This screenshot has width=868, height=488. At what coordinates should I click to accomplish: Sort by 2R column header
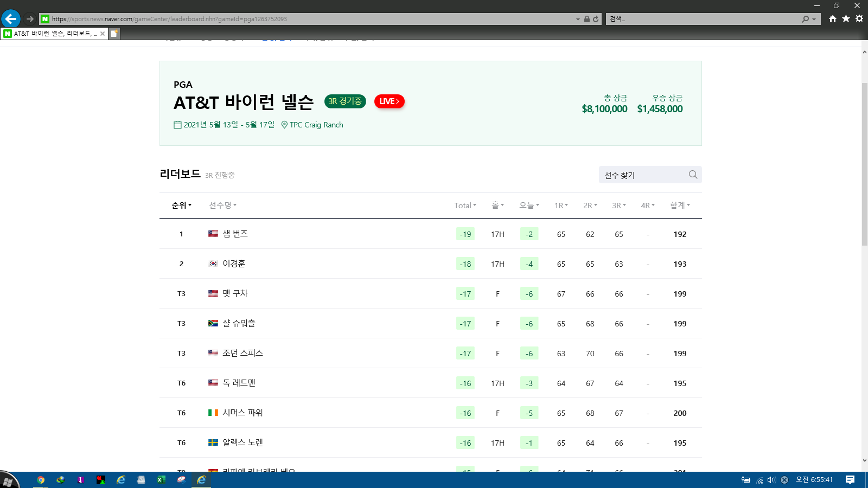click(x=590, y=206)
